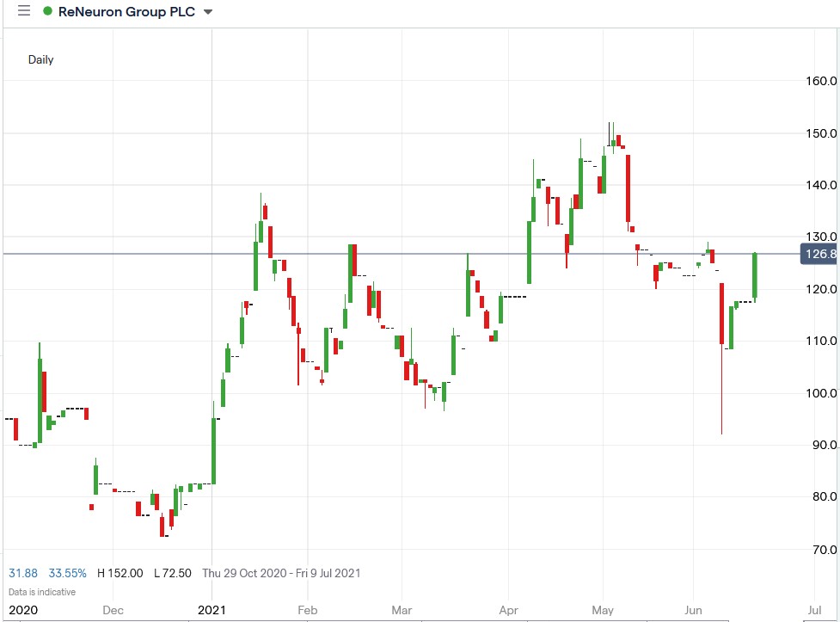
Task: Click the green market-open status dot
Action: 49,11
